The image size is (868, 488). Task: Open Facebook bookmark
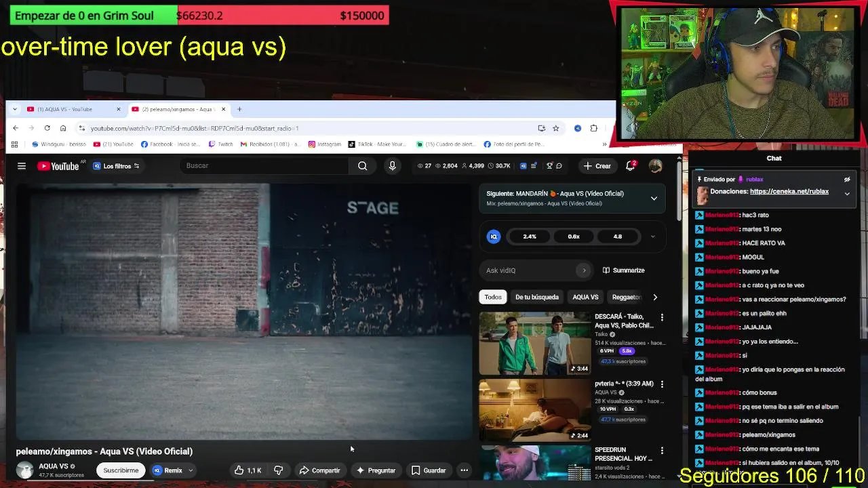(170, 144)
